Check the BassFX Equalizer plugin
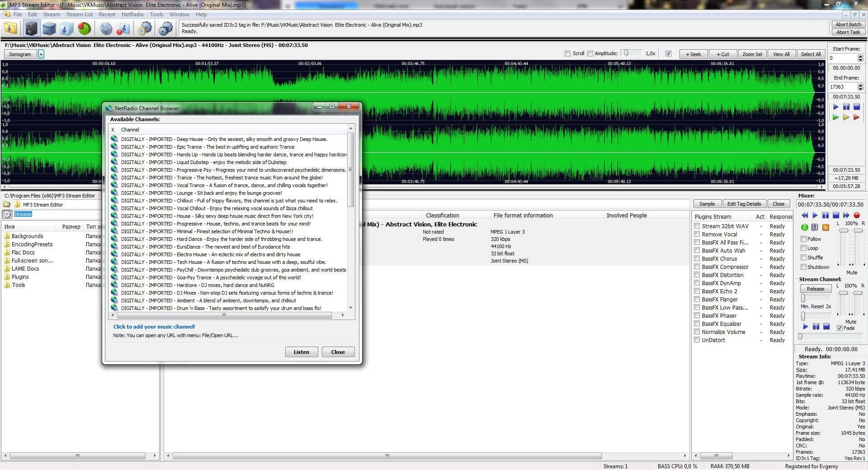Screen dimensions: 868x470 point(697,324)
